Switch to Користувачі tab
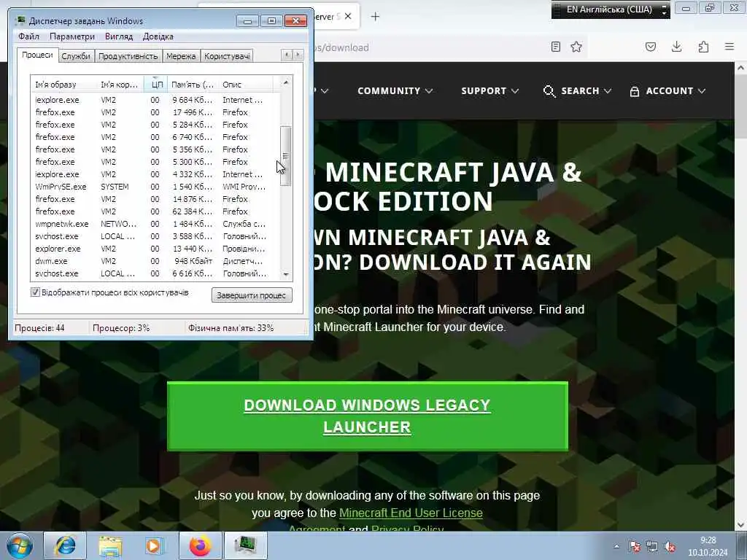 (x=227, y=56)
